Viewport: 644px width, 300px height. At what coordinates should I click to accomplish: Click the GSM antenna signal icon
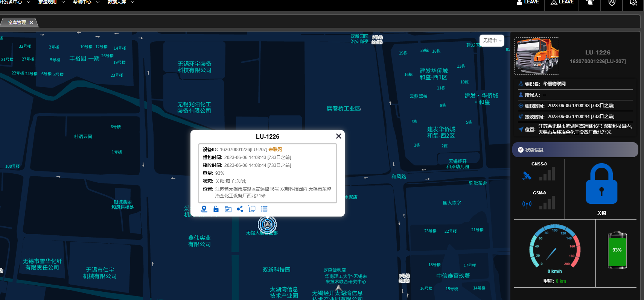tap(527, 204)
